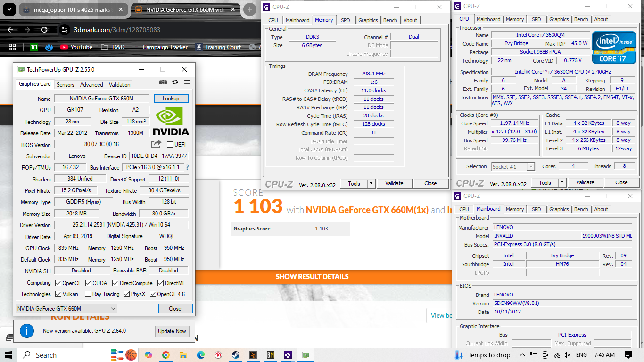Click the GPU-Z screenshot camera icon
This screenshot has height=362, width=644.
[163, 82]
